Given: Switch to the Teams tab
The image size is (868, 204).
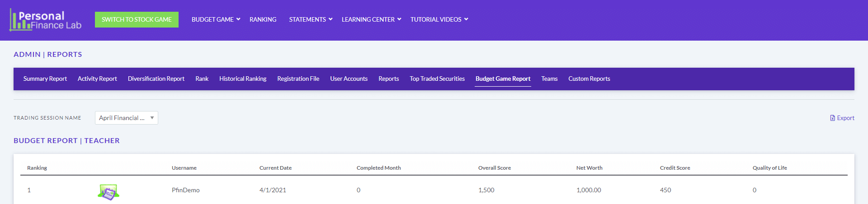Looking at the screenshot, I should [x=549, y=79].
